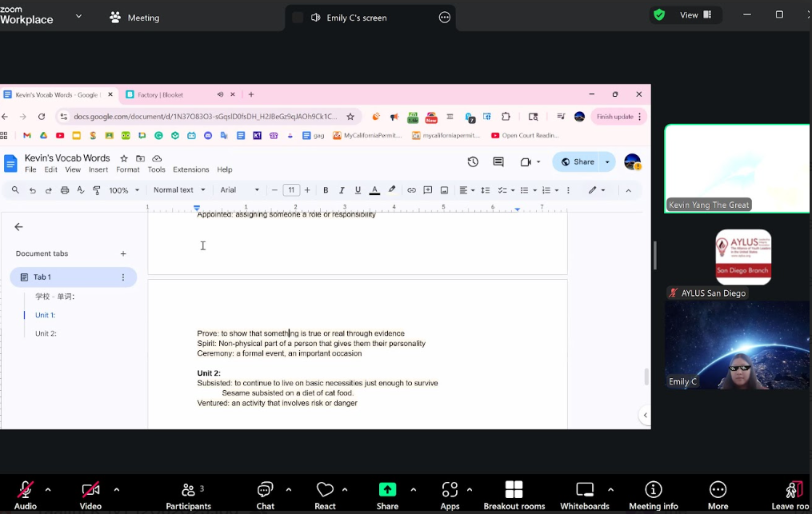Turn on camera with the Video button
Viewport: 812px width, 514px height.
pyautogui.click(x=90, y=495)
